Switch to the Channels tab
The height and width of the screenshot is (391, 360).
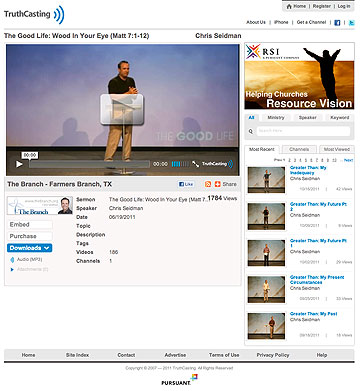[x=299, y=149]
